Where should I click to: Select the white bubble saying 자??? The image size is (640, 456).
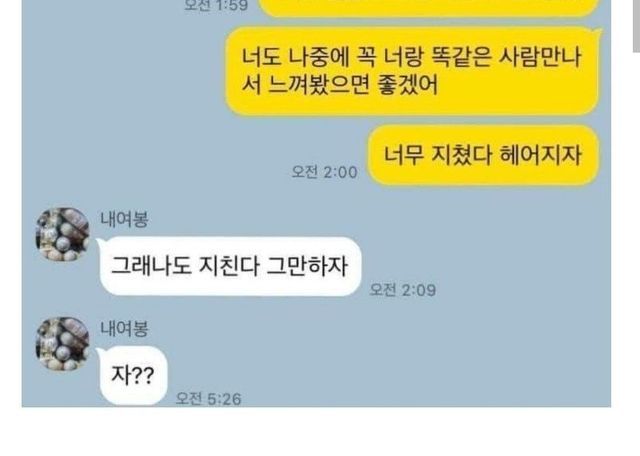coord(133,376)
